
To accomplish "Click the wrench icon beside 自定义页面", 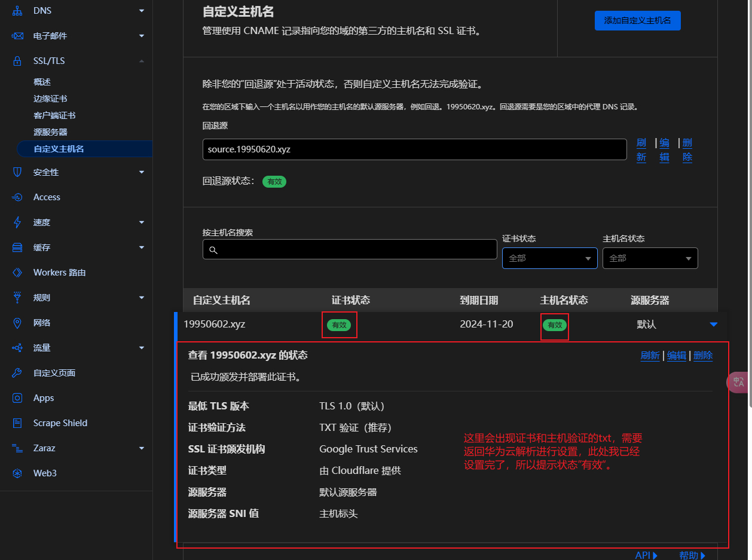I will tap(17, 373).
